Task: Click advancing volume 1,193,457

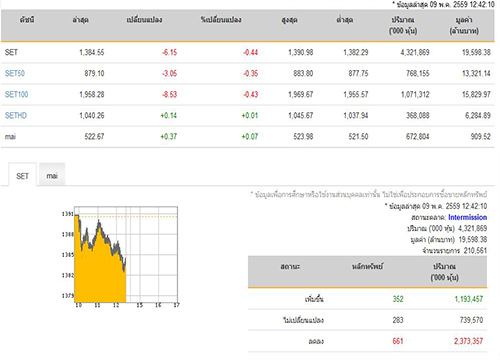Action: [x=469, y=299]
